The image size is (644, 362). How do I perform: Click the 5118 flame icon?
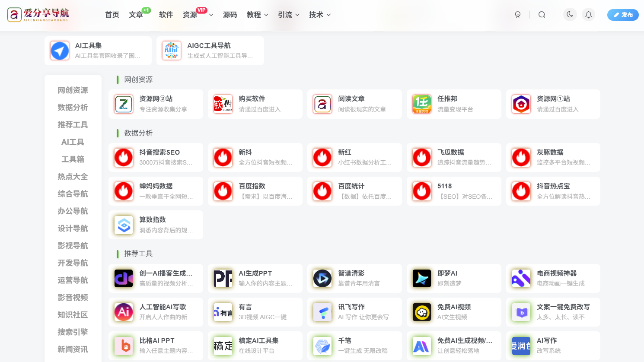[x=422, y=191]
